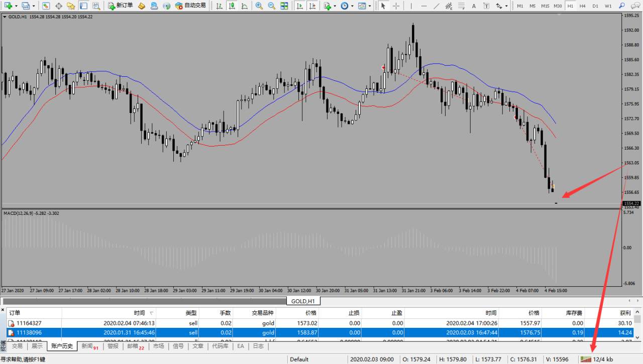Click the zoom in magnifier icon

(x=259, y=6)
